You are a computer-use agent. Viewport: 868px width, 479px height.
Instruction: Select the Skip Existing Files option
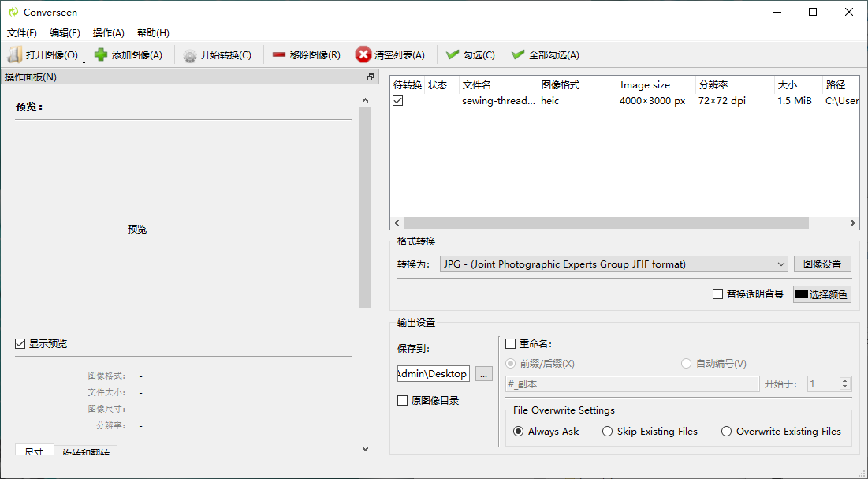[x=607, y=431]
